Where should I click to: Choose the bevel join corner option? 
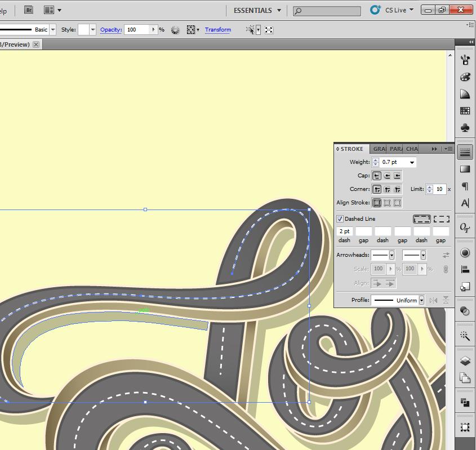click(398, 189)
